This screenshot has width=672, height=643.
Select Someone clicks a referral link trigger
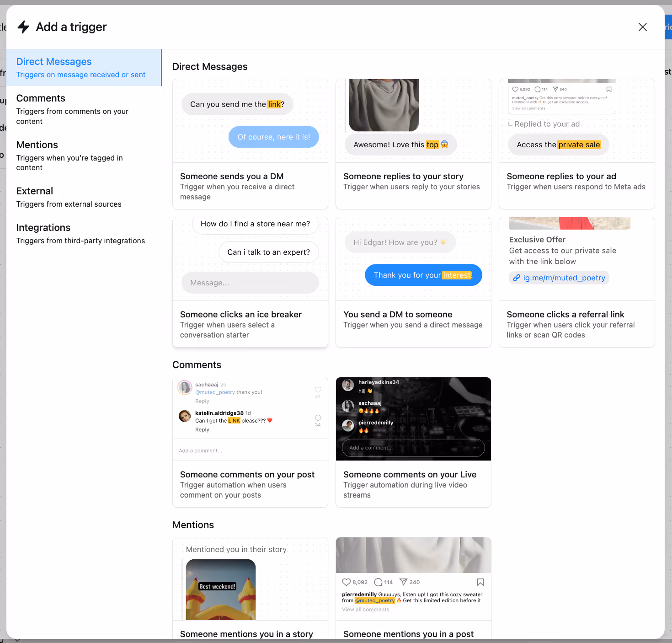click(x=576, y=282)
